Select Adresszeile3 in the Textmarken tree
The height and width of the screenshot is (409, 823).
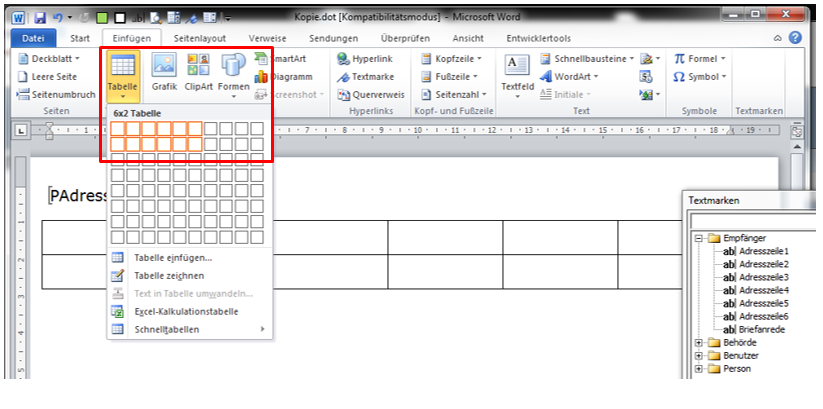pos(764,278)
